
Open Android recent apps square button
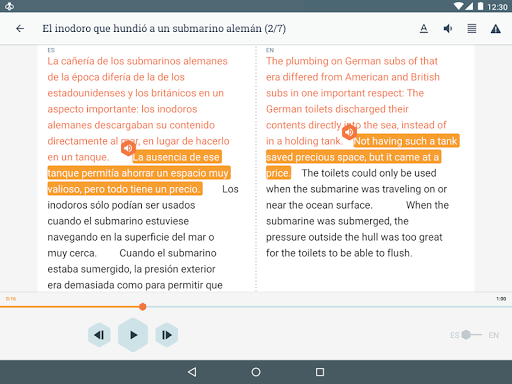[x=320, y=372]
